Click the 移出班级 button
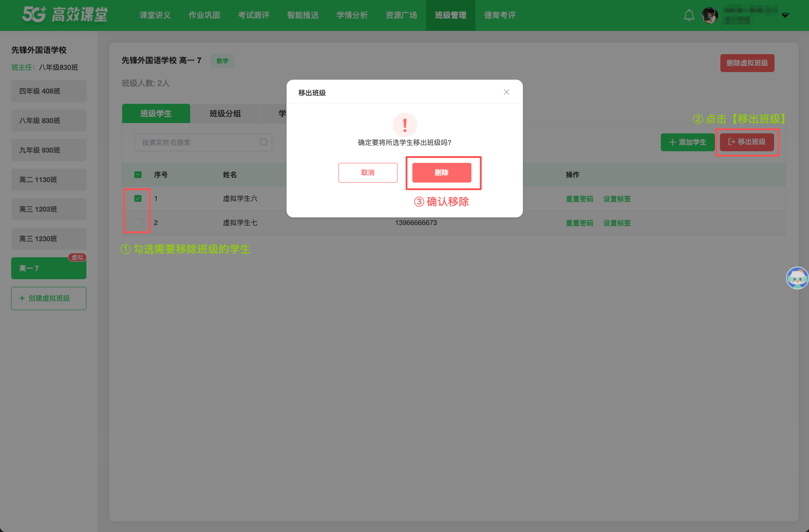The image size is (809, 532). [747, 142]
